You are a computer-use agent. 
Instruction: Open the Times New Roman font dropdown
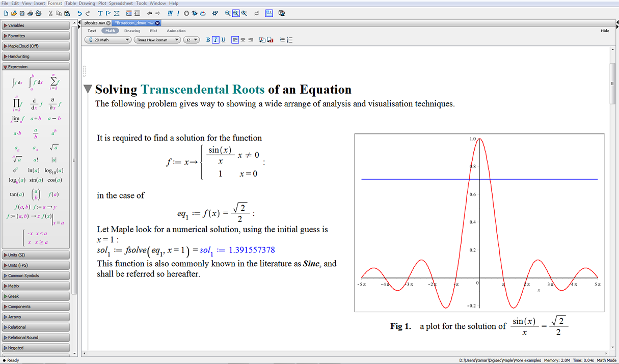[157, 40]
